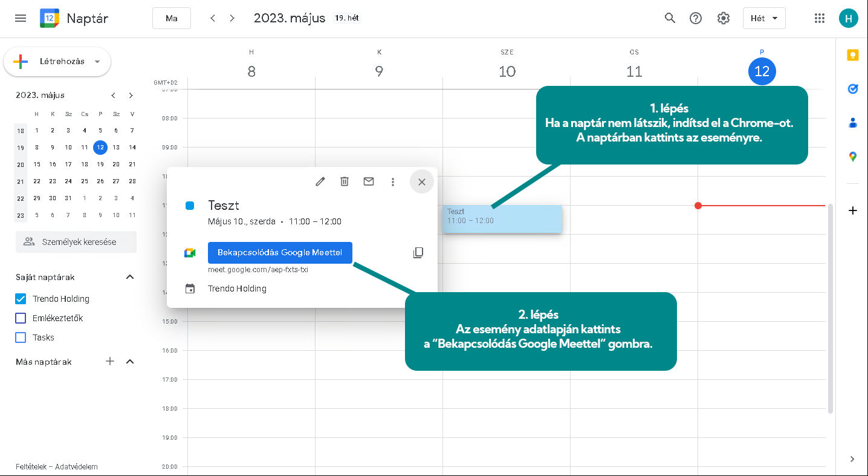Copy the Meet link with copy icon

418,253
